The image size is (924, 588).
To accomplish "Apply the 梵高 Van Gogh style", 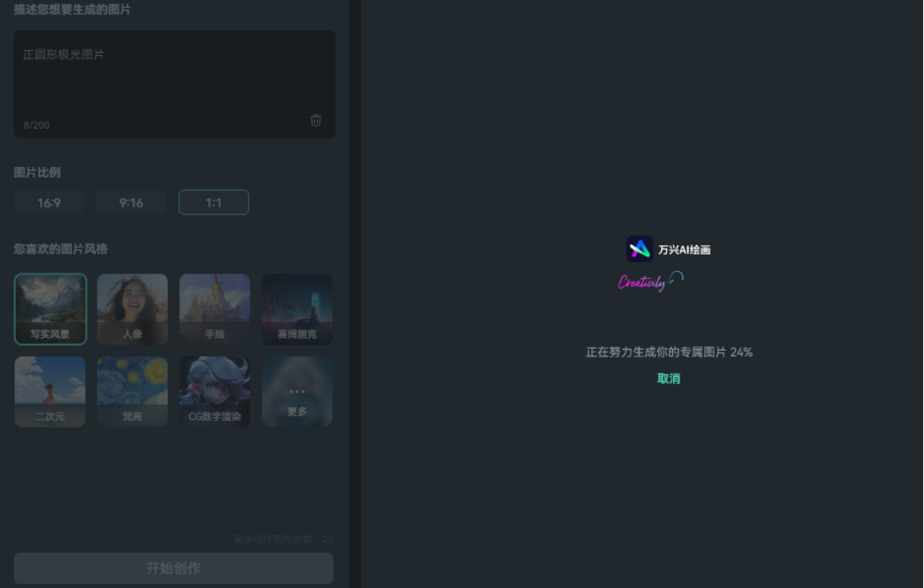I will coord(132,391).
